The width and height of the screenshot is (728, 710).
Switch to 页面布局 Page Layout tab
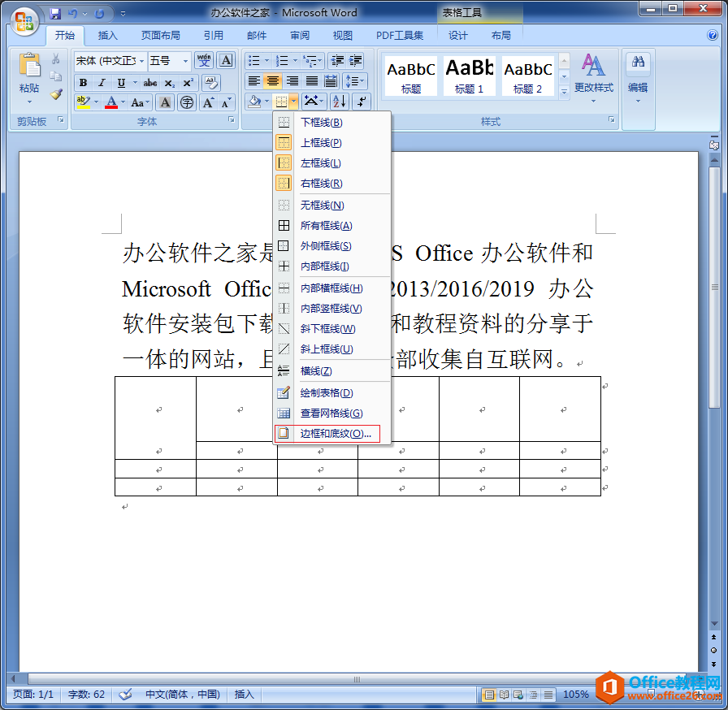(160, 35)
